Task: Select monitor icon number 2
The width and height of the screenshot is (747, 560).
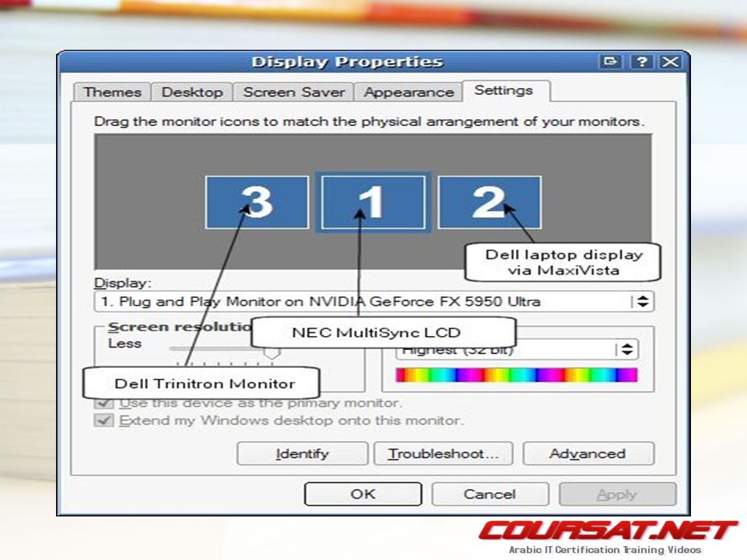Action: coord(489,202)
